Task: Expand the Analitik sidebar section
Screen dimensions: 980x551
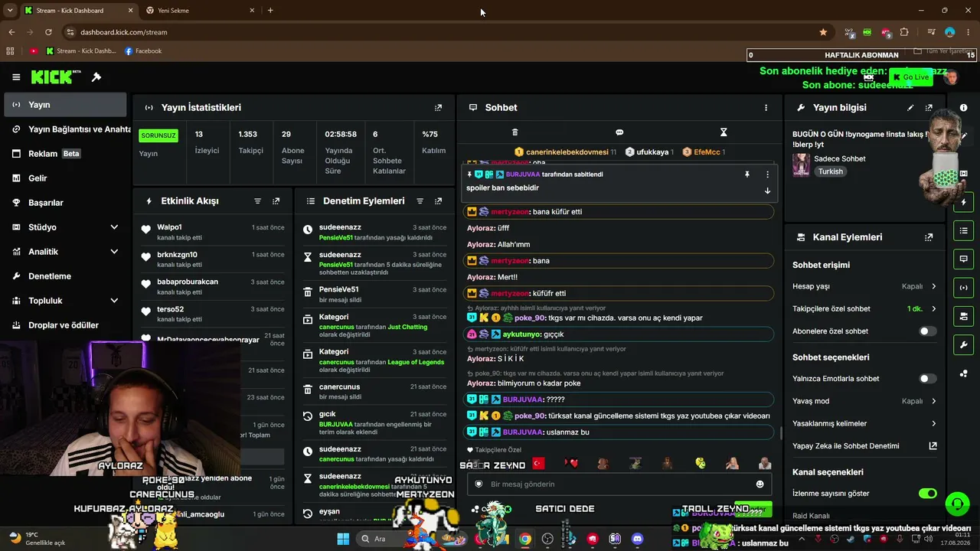Action: click(114, 252)
